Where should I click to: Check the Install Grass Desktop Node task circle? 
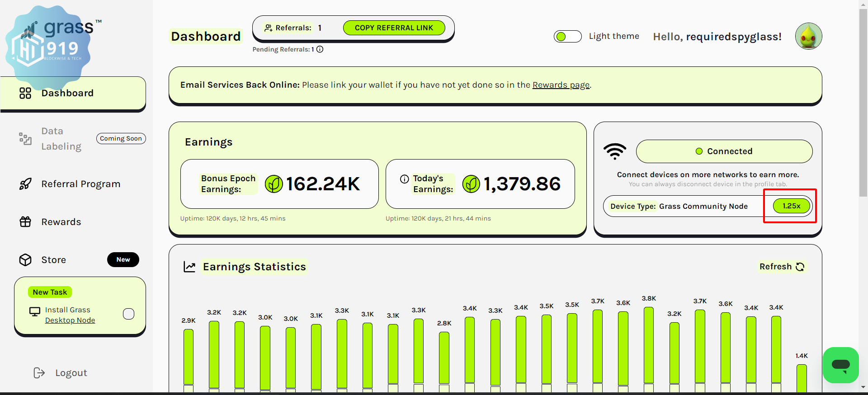coord(129,314)
